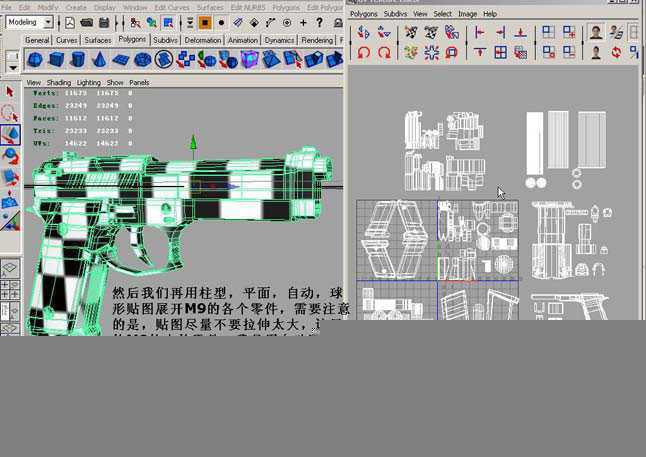The width and height of the screenshot is (646, 457).
Task: Click the new scene icon on status line
Action: pos(70,23)
